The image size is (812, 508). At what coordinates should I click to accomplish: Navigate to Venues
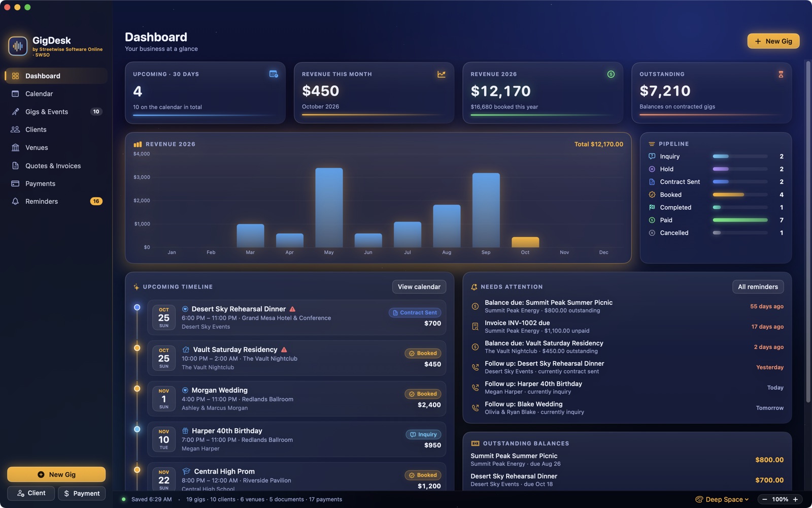pyautogui.click(x=56, y=148)
